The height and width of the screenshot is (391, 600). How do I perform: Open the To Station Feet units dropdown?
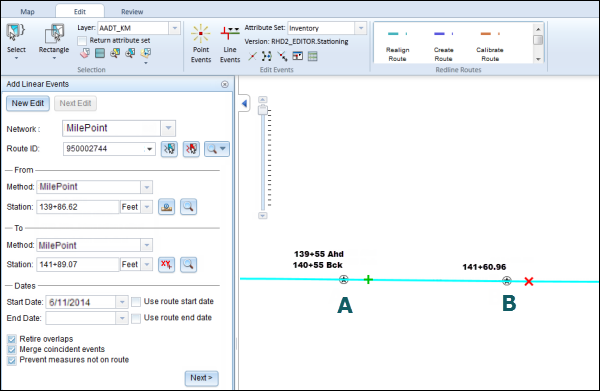point(147,264)
